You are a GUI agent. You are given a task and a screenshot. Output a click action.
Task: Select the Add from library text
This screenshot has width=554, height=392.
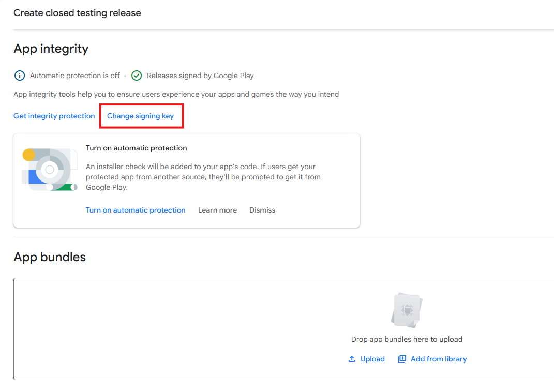(x=438, y=359)
